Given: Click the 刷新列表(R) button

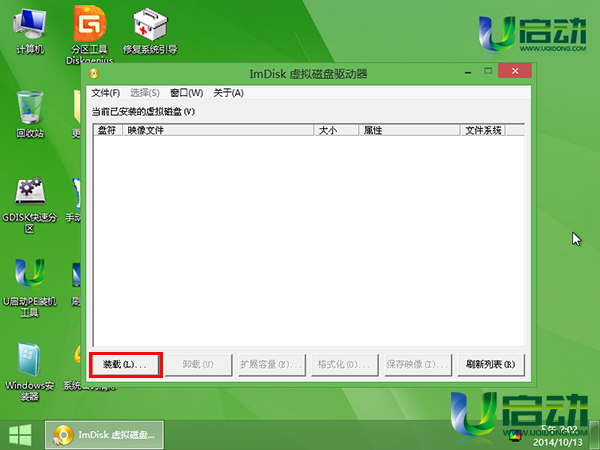Looking at the screenshot, I should pos(491,365).
